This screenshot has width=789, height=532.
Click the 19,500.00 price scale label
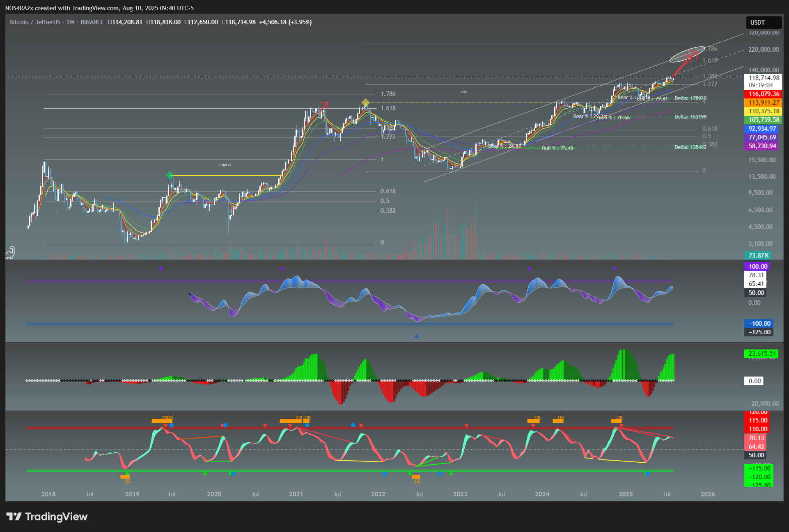pos(762,160)
